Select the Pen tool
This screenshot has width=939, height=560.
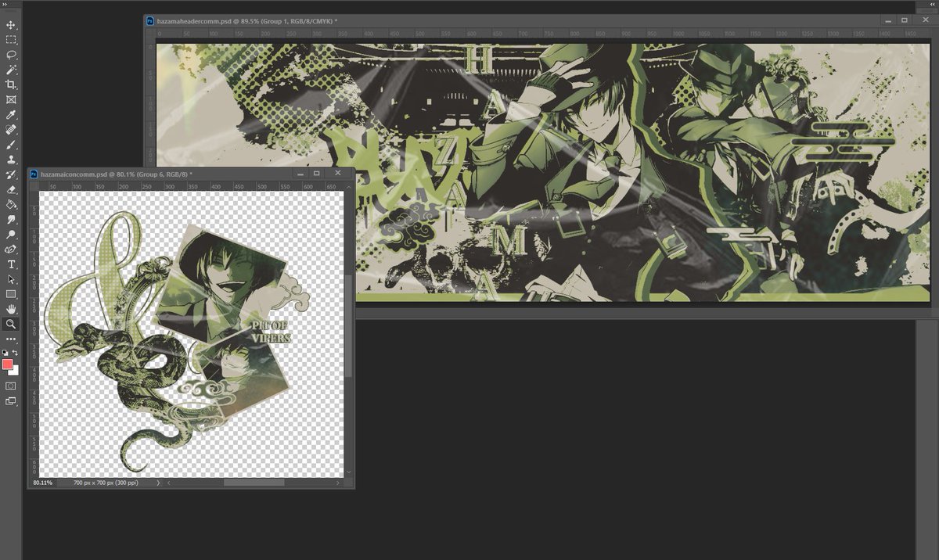coord(11,249)
